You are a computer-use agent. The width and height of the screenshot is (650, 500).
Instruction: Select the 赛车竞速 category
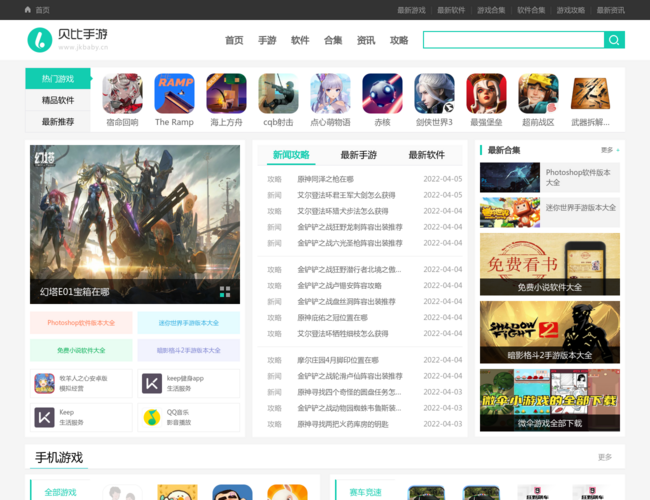(365, 492)
